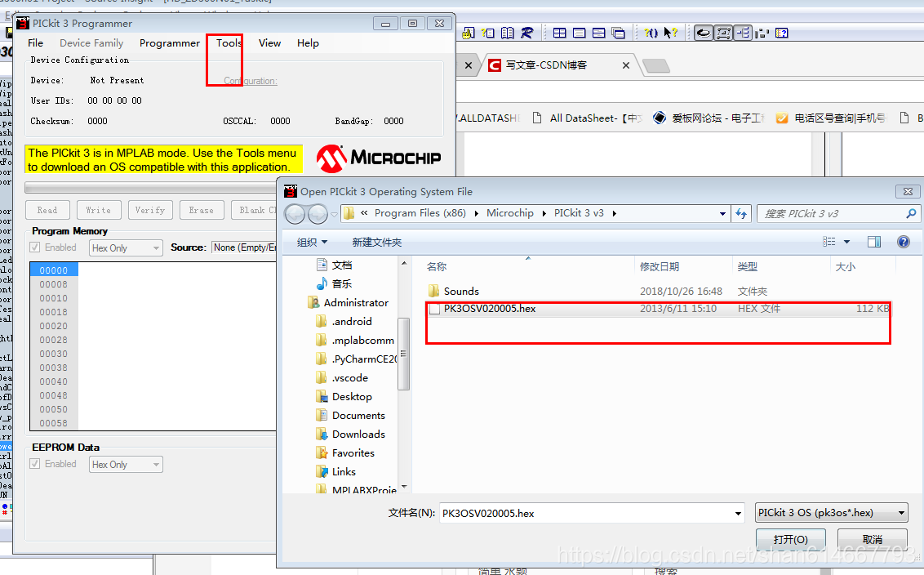Screen dimensions: 924x575
Task: Open the Device Family menu
Action: [x=91, y=43]
